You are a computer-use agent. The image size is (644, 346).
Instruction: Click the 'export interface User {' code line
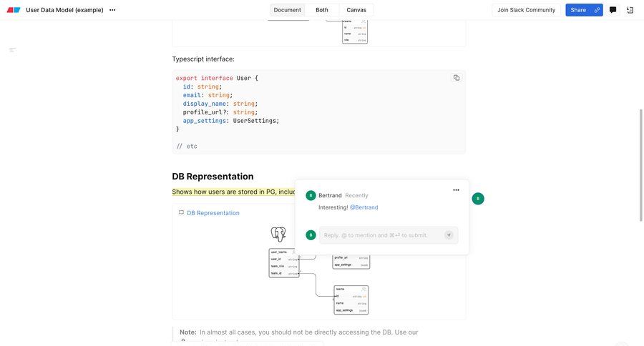(217, 78)
